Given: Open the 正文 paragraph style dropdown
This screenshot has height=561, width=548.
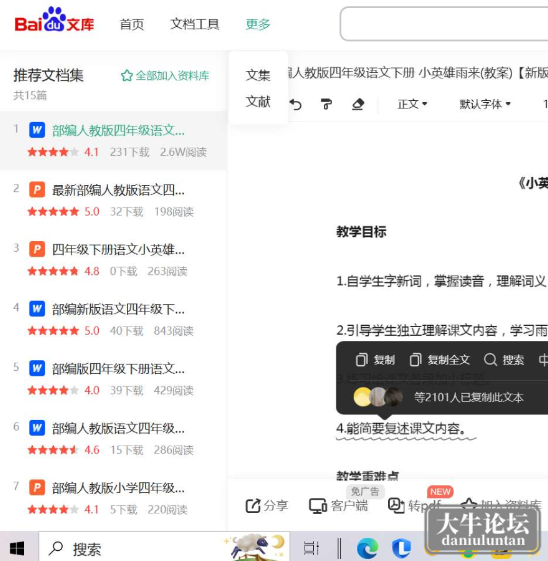Looking at the screenshot, I should click(412, 104).
